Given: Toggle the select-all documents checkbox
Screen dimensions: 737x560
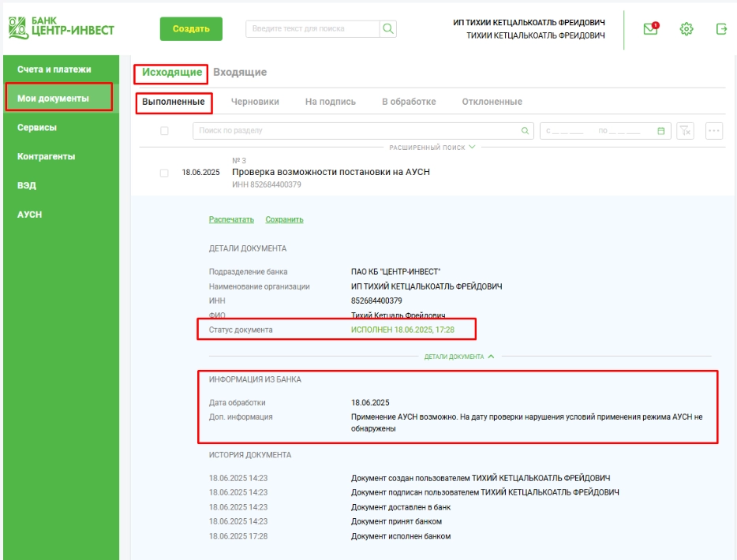Looking at the screenshot, I should [164, 131].
